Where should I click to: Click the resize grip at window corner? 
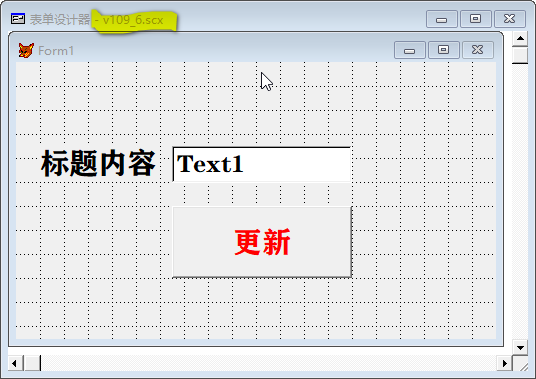523,366
